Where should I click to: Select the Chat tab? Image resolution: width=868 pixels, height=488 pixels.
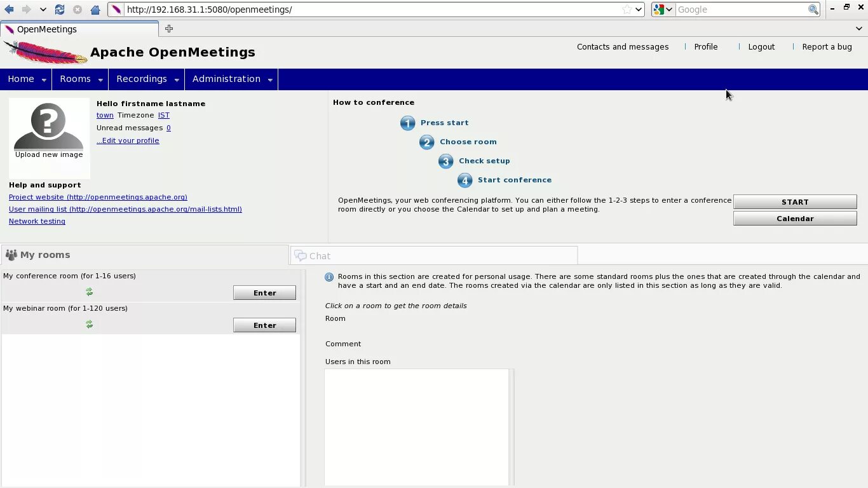[x=434, y=255]
